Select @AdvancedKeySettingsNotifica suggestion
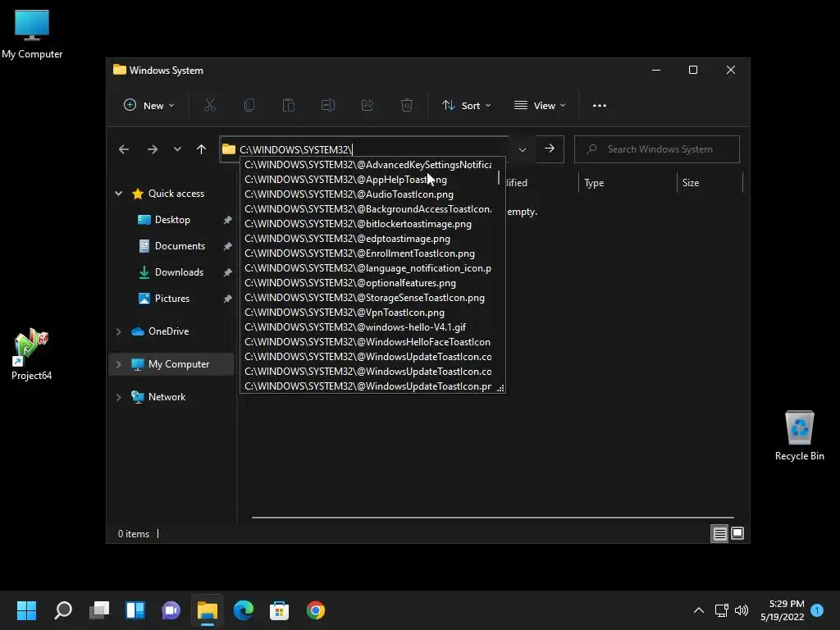Viewport: 840px width, 630px height. 368,165
